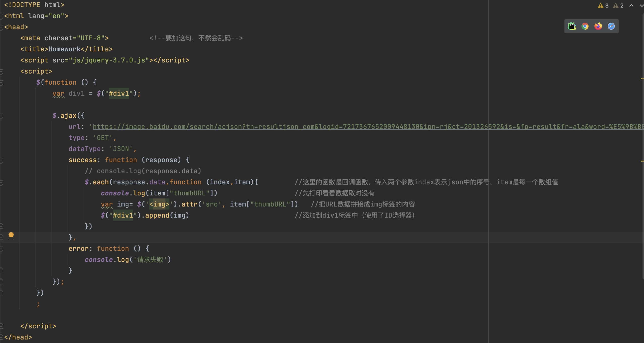Click the <!DOCTYPE html> line

coord(34,5)
